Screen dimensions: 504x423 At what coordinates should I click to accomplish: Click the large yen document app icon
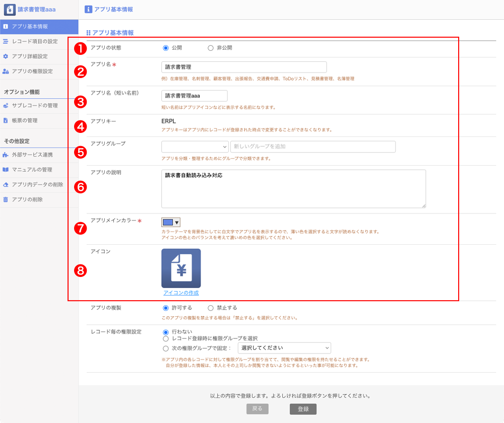coord(181,268)
